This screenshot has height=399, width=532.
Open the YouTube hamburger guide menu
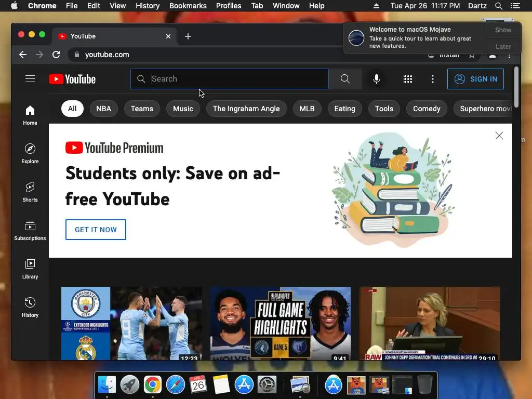tap(30, 79)
